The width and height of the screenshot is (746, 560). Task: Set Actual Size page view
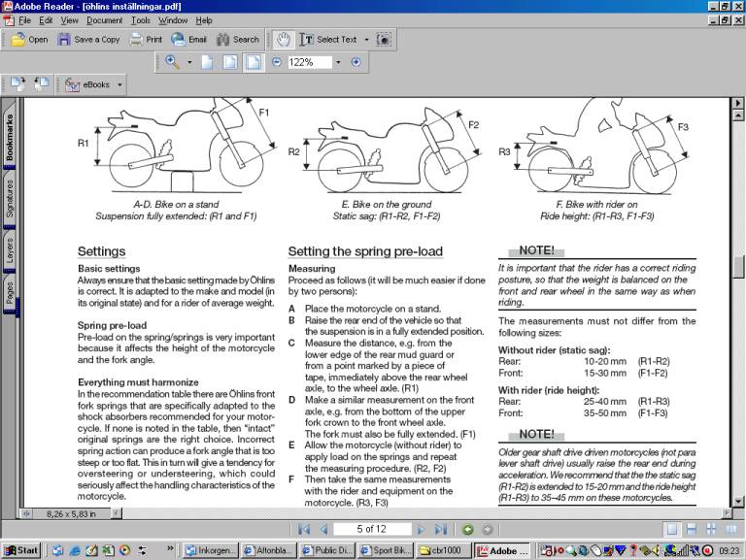coord(207,62)
